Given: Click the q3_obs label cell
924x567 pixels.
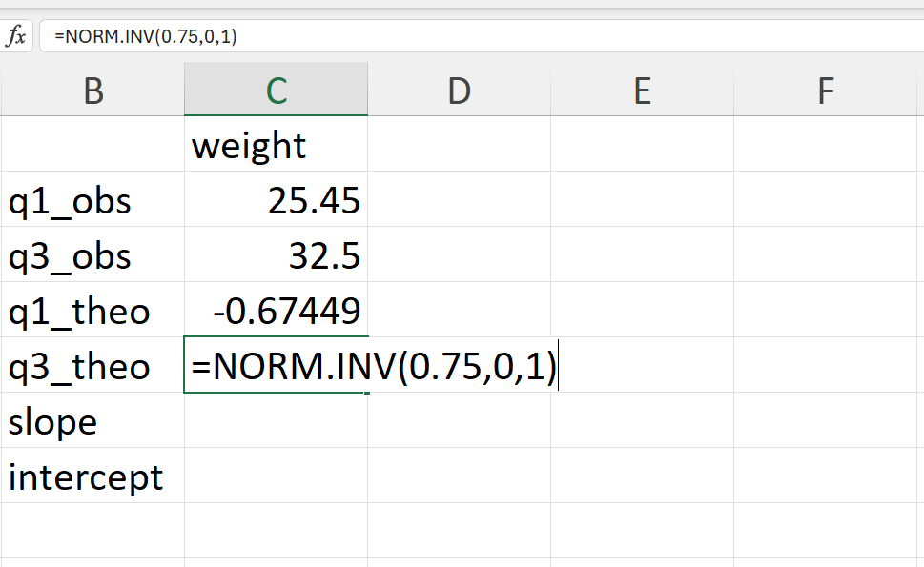Looking at the screenshot, I should [92, 254].
